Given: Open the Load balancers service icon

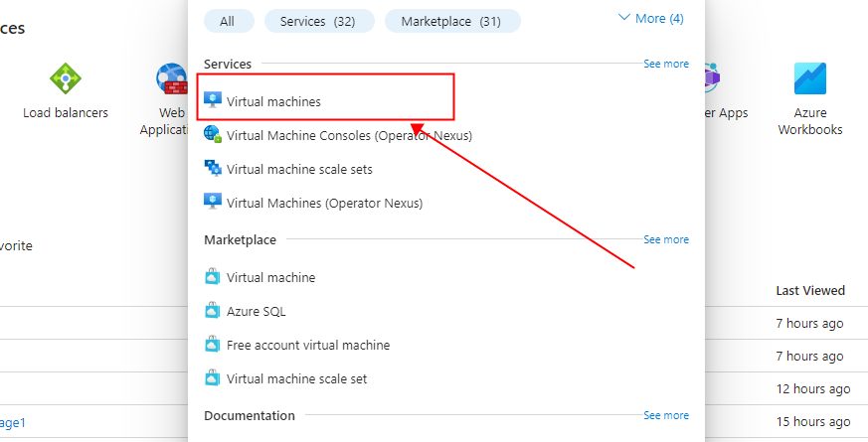Looking at the screenshot, I should click(66, 79).
